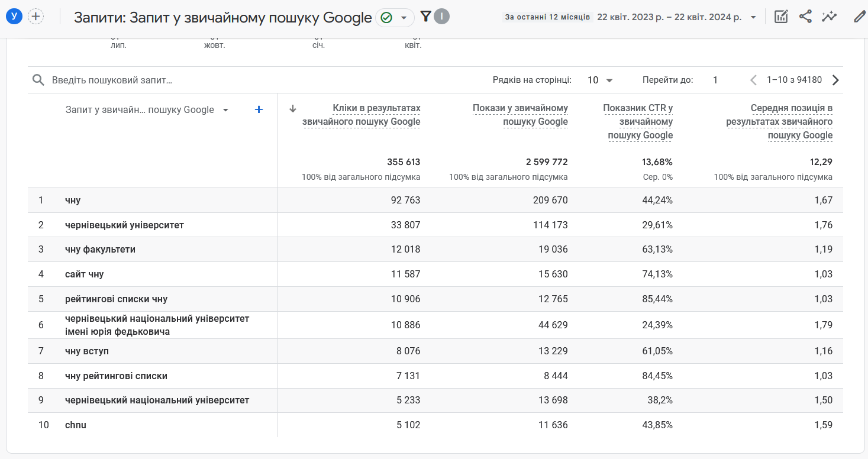
Task: Add a new comparison with plus icon
Action: [x=36, y=17]
